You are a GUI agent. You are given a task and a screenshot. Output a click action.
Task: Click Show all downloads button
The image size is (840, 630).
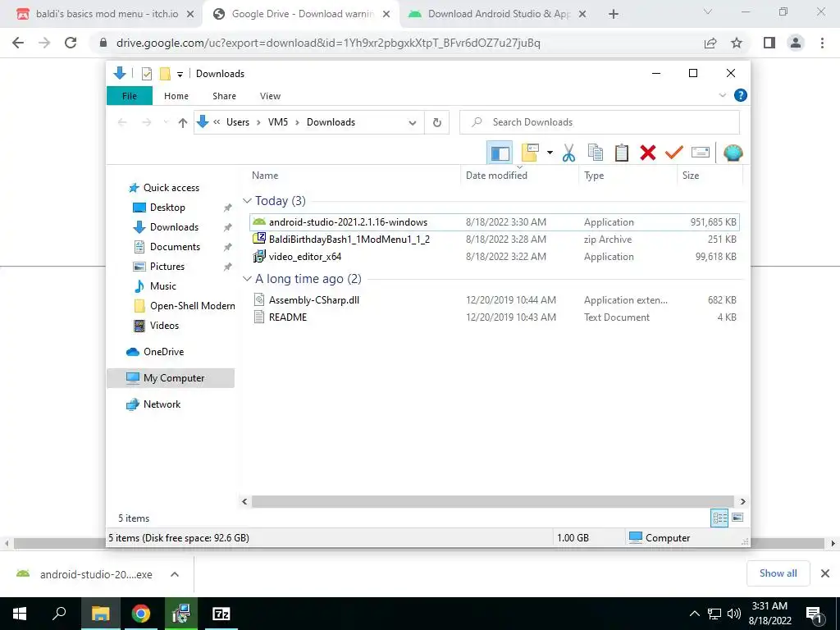click(x=778, y=573)
